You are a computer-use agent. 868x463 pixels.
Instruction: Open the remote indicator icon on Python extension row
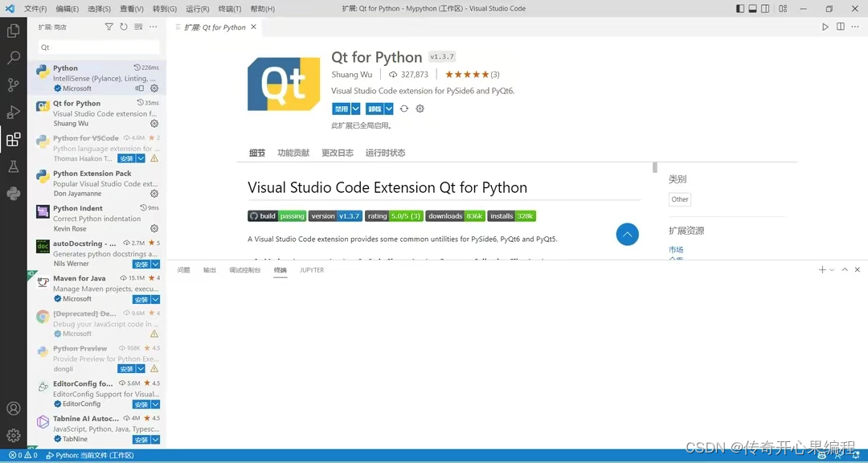point(140,88)
